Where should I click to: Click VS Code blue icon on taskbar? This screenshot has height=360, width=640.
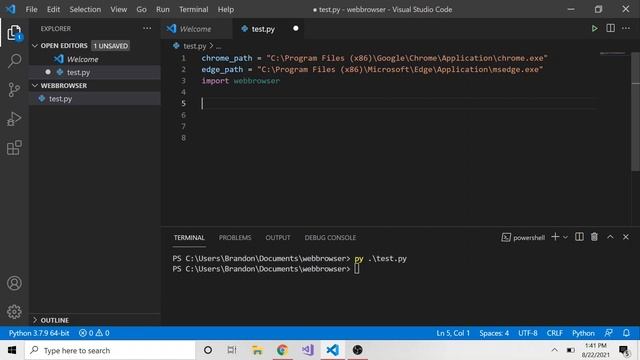pyautogui.click(x=332, y=350)
